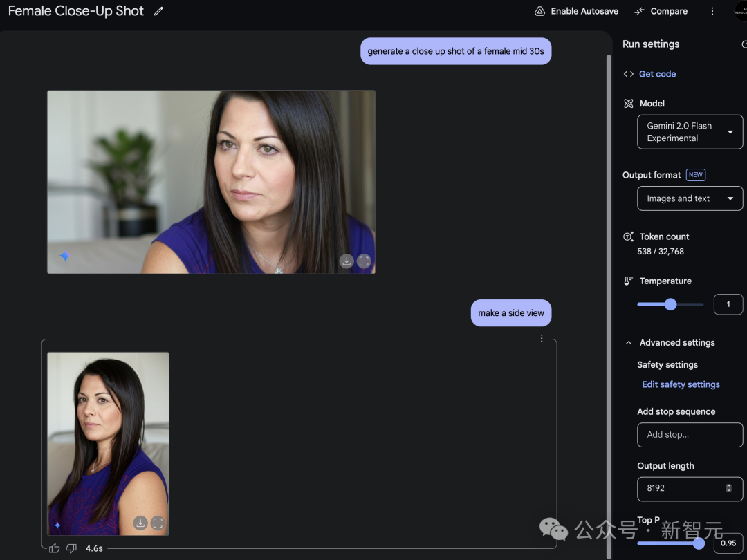Open the Output format dropdown
Screen dimensions: 747x560
[690, 198]
